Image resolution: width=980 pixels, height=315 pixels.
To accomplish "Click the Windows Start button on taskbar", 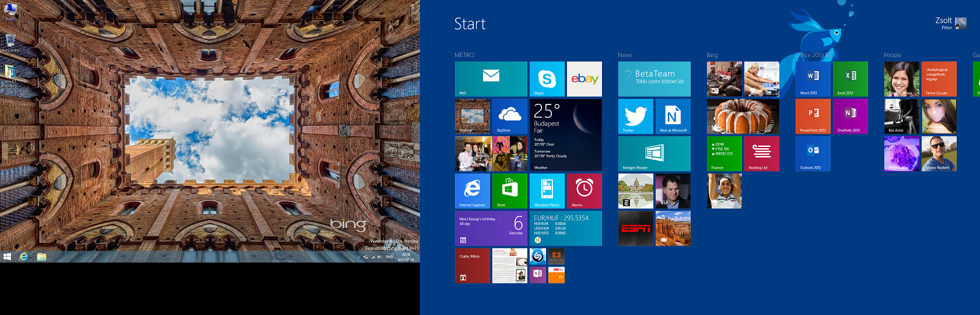I will click(x=7, y=257).
